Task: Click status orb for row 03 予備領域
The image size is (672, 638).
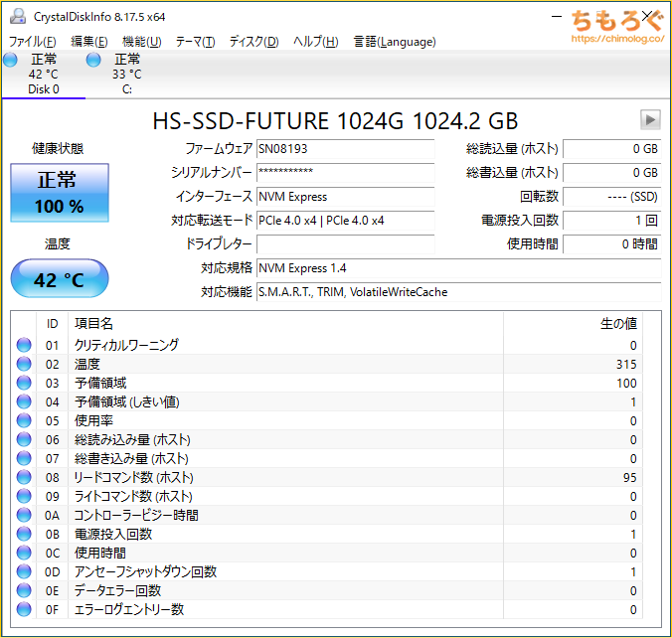Action: pyautogui.click(x=24, y=383)
